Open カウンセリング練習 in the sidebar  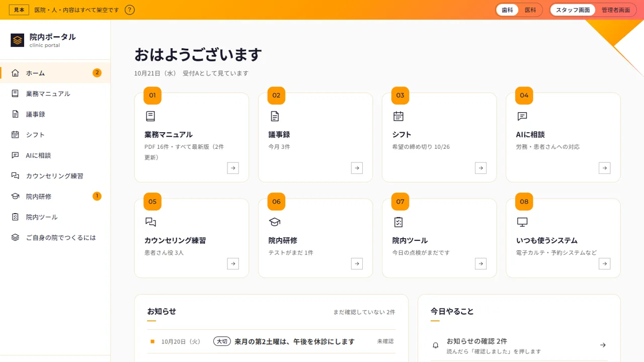click(x=55, y=176)
